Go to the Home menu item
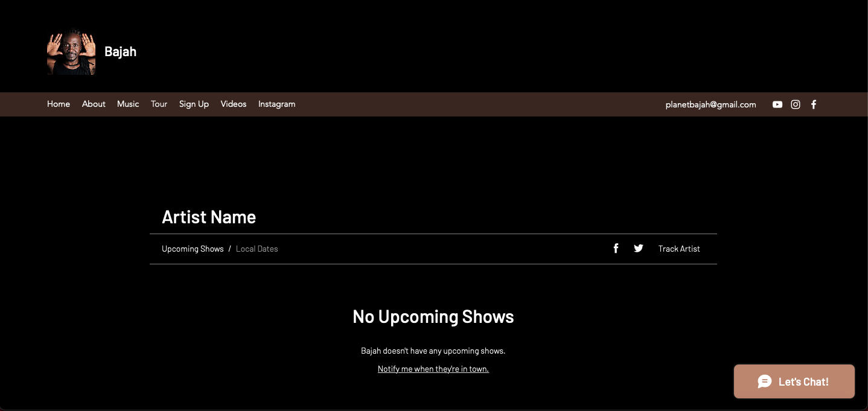The width and height of the screenshot is (868, 411). tap(59, 104)
